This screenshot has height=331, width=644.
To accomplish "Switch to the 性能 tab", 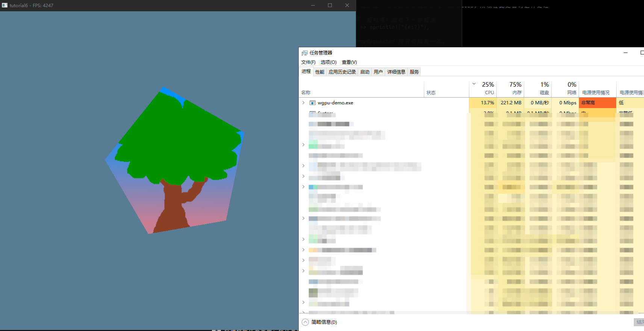I will (320, 72).
